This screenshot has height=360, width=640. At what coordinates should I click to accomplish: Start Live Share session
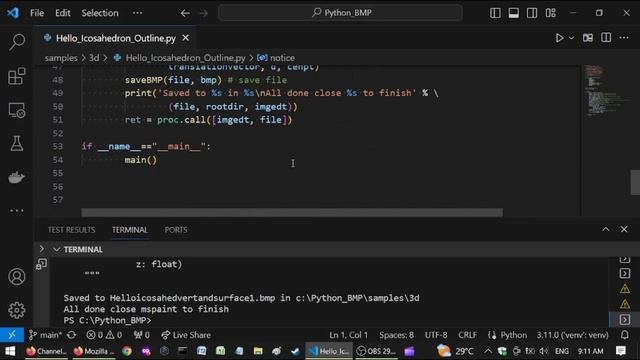[x=186, y=335]
